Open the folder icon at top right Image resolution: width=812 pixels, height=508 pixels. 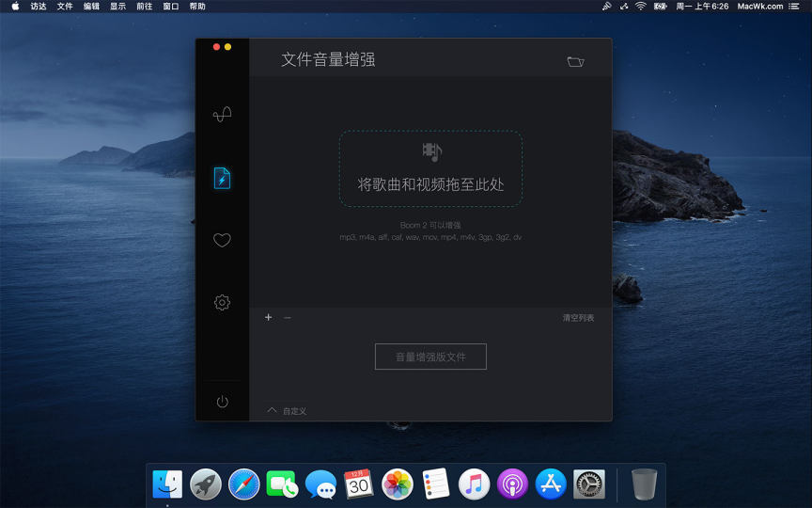click(575, 61)
